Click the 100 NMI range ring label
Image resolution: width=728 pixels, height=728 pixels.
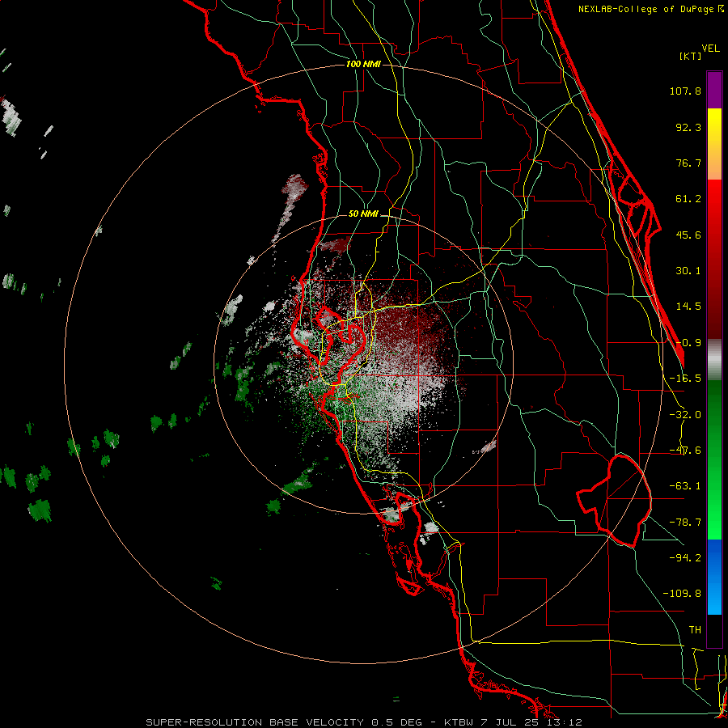363,64
